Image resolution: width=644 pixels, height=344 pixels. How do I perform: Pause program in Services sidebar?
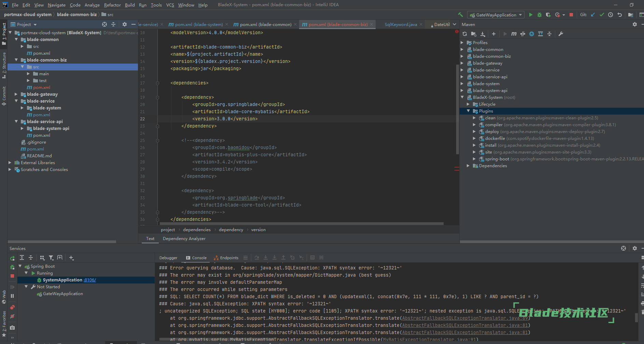(12, 296)
